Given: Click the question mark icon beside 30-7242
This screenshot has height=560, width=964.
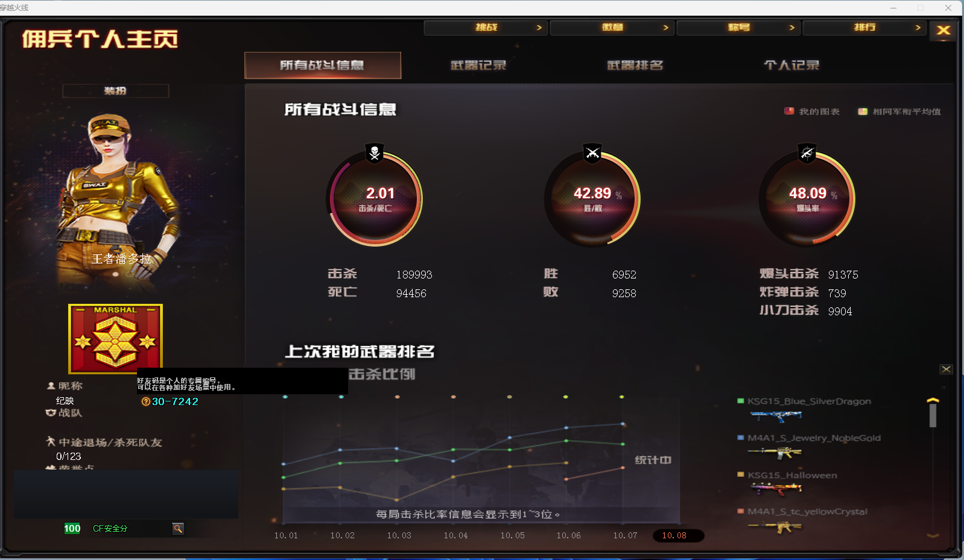Looking at the screenshot, I should 145,401.
